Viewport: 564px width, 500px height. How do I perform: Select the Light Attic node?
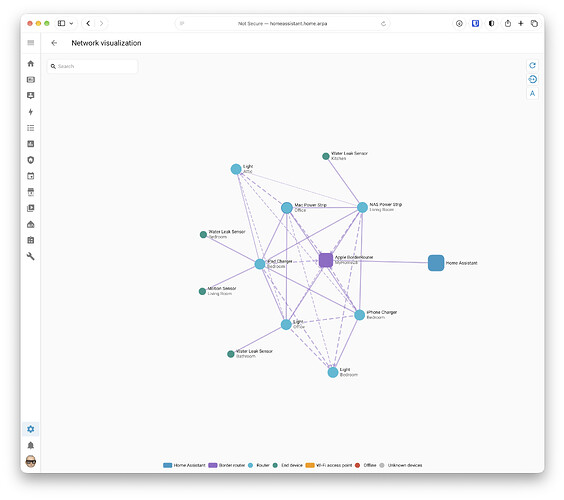pos(236,169)
